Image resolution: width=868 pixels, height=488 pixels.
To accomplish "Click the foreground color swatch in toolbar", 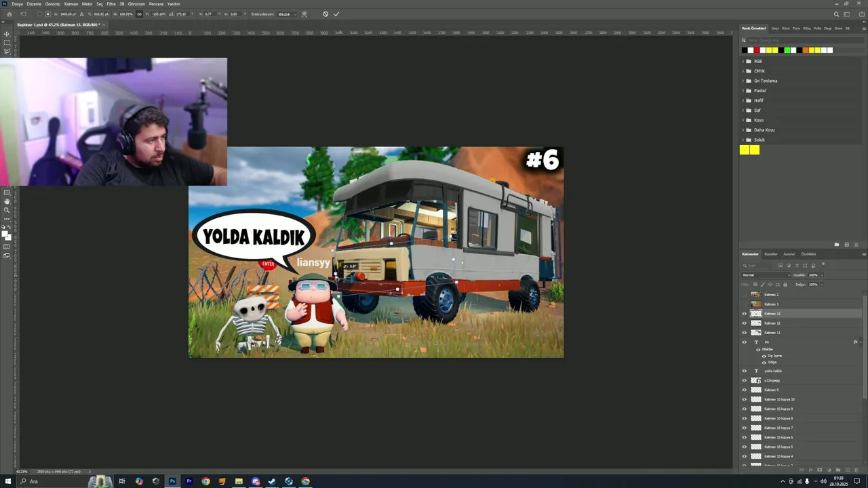I will click(5, 234).
